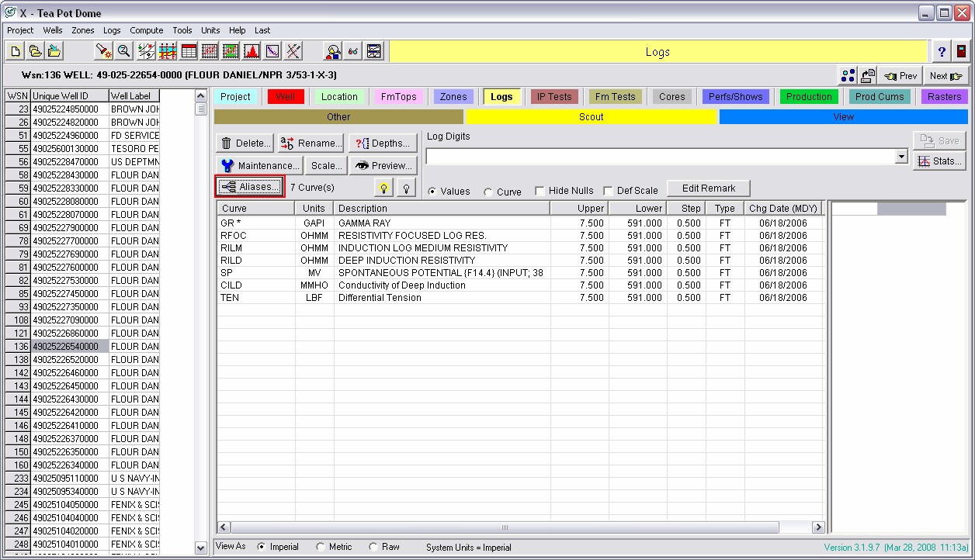Screen dimensions: 975x560
Task: Open the cross section tool icon
Action: coord(168,51)
